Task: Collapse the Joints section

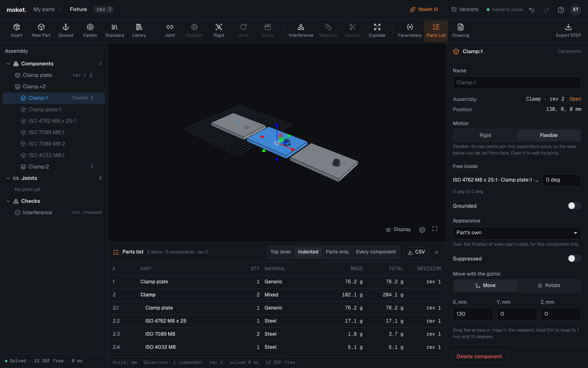Action: pyautogui.click(x=8, y=178)
